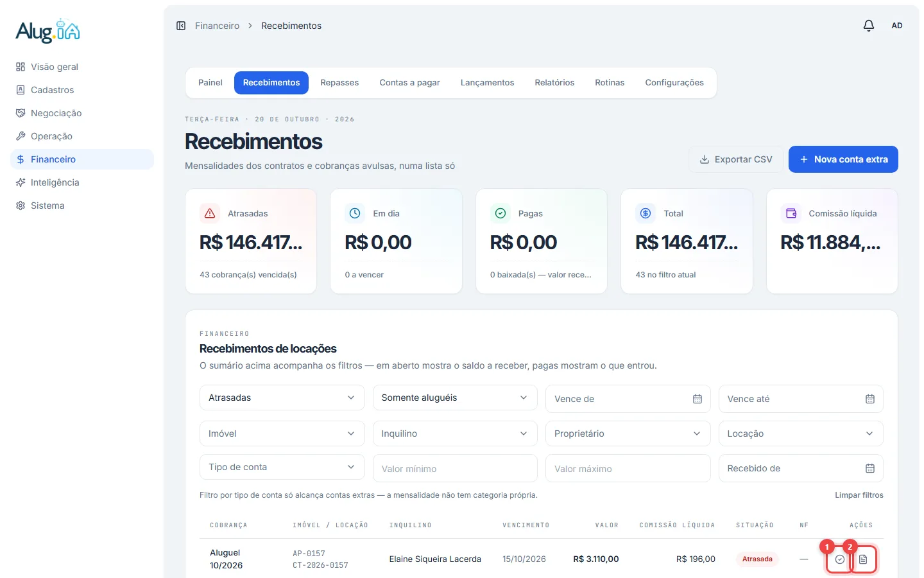
Task: Click the wallet icon on Comissão líquida card
Action: click(791, 213)
